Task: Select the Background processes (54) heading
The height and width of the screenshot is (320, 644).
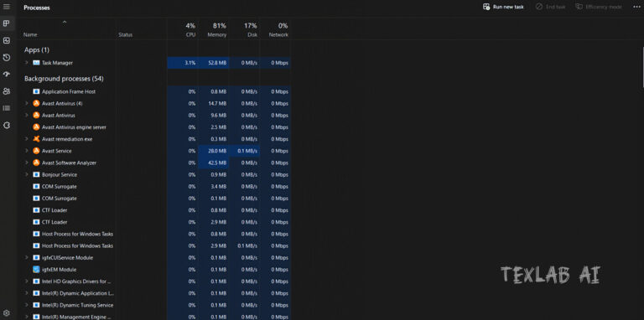Action: pyautogui.click(x=64, y=79)
